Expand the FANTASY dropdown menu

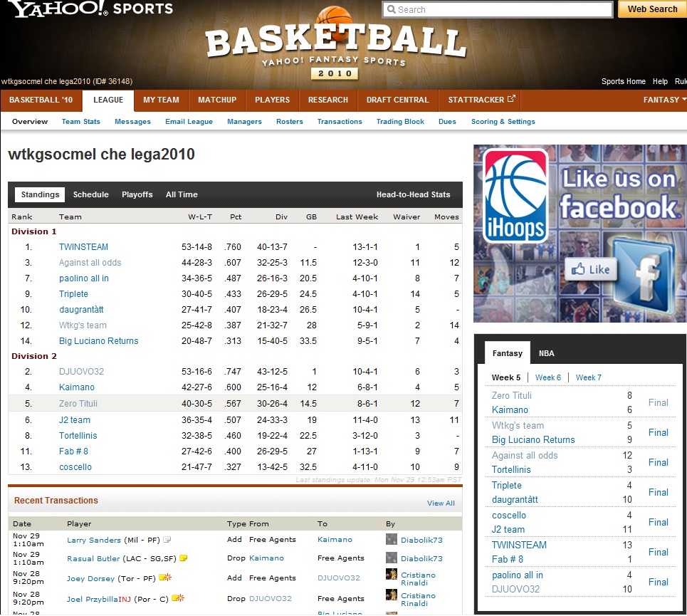point(664,100)
